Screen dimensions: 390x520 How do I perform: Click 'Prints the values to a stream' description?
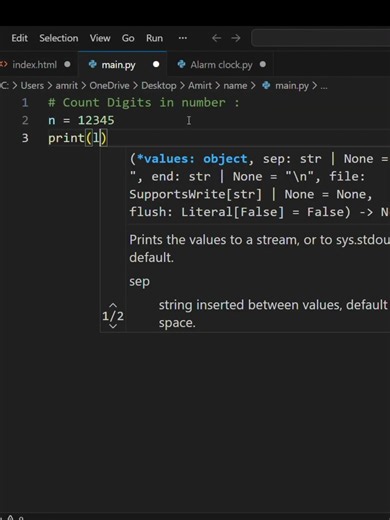point(214,240)
